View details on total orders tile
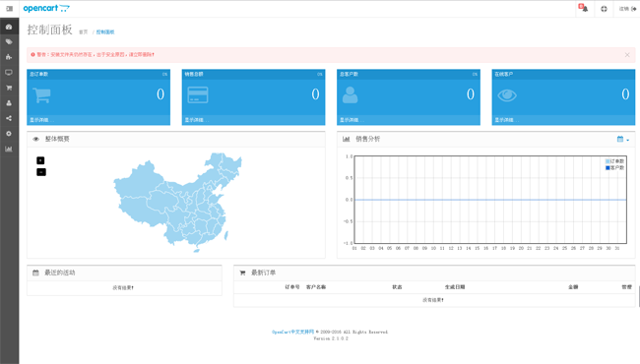Image resolution: width=640 pixels, height=364 pixels. 41,120
